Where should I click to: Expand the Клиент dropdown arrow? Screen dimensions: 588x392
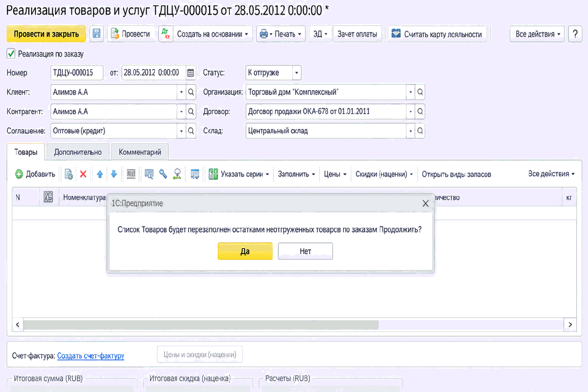coord(181,92)
